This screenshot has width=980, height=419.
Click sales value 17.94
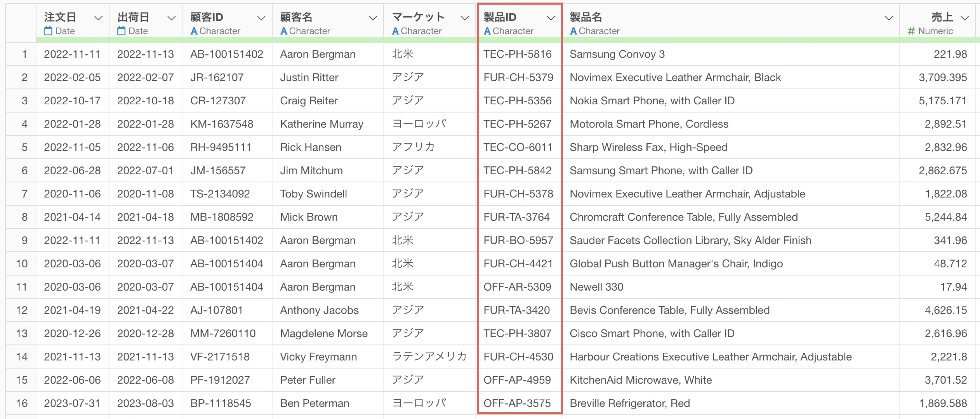coord(953,287)
